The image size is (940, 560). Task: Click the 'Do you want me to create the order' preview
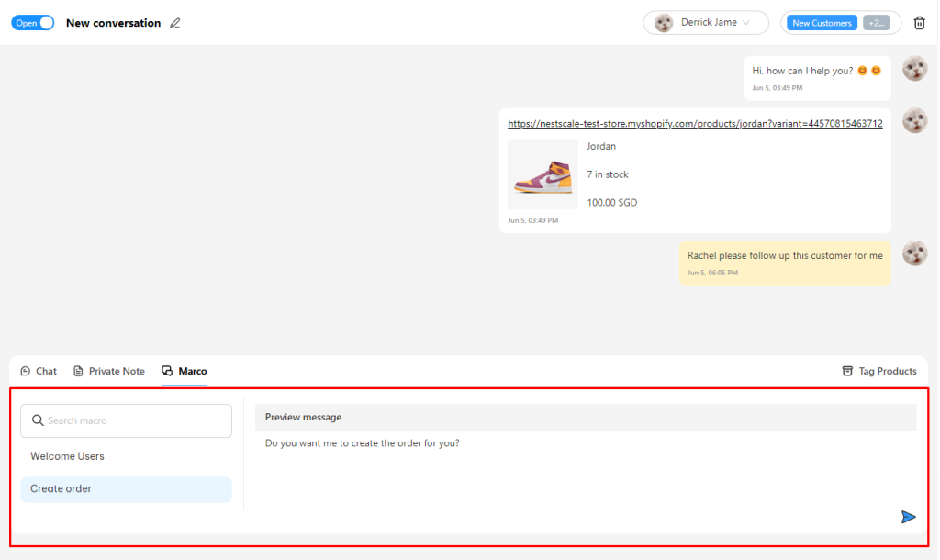coord(362,443)
